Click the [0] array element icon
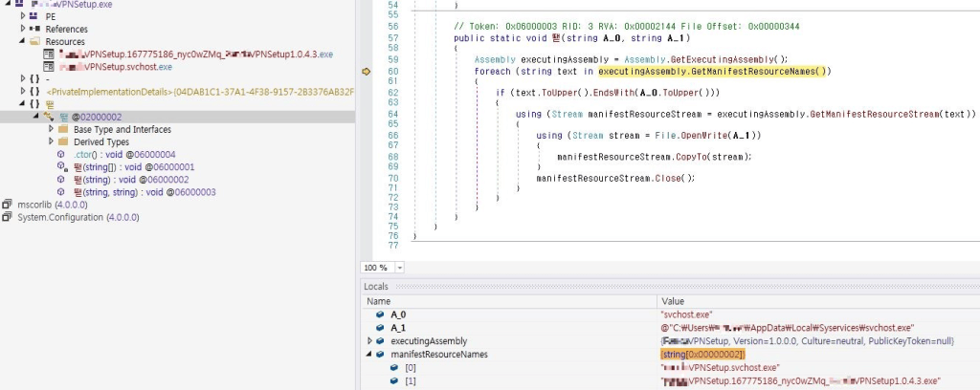The image size is (980, 390). 394,367
